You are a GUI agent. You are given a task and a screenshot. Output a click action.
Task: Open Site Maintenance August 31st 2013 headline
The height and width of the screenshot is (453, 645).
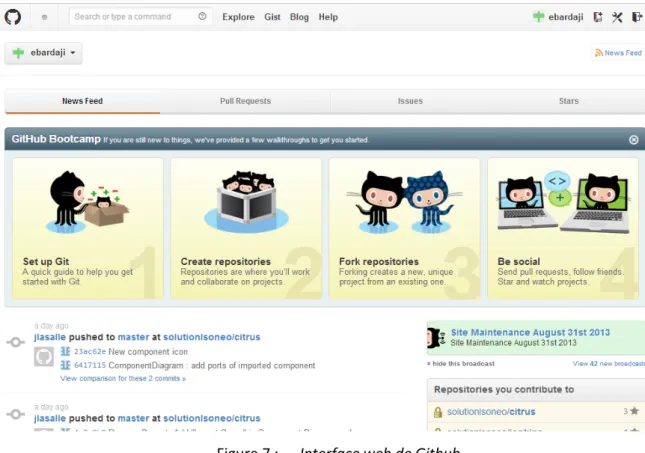(x=530, y=332)
